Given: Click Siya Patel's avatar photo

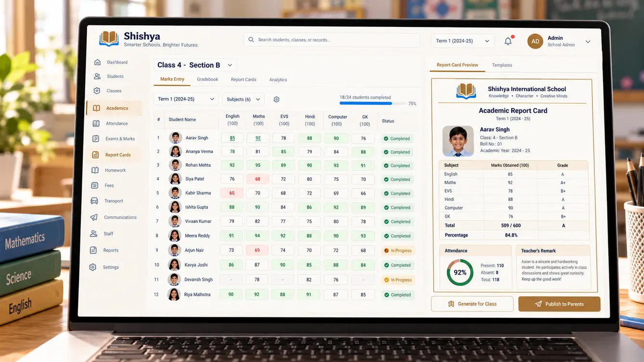Looking at the screenshot, I should point(175,179).
